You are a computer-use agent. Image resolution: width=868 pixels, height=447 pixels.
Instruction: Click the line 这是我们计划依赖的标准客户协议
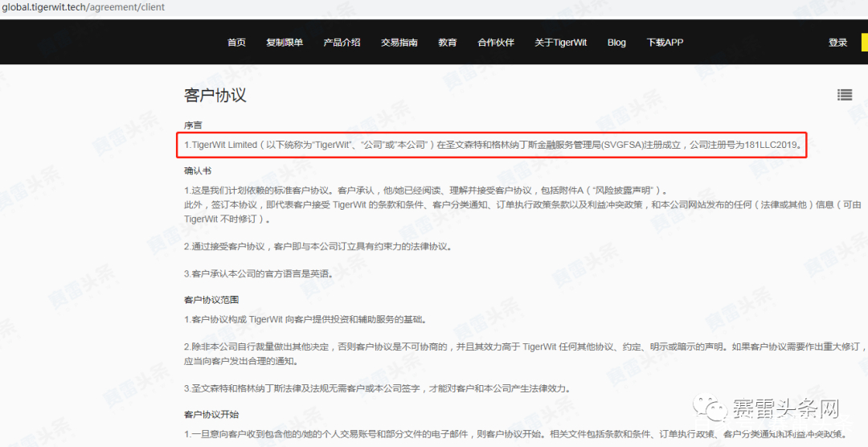click(x=426, y=191)
